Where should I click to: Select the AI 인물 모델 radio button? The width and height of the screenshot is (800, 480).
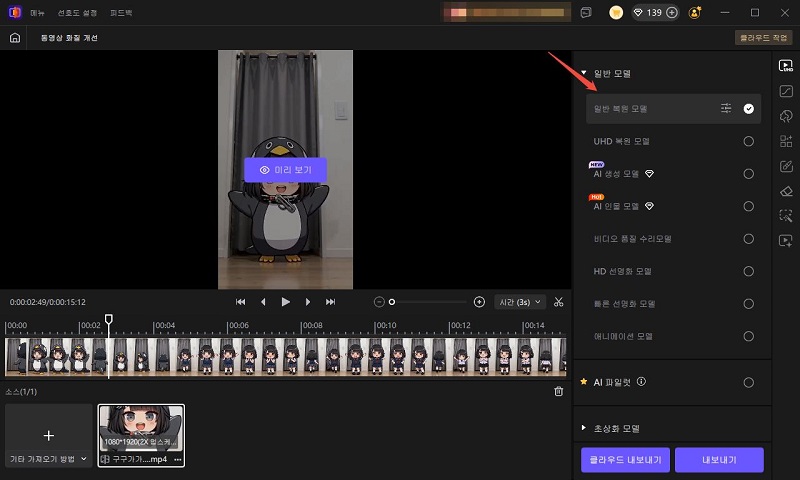pyautogui.click(x=748, y=206)
